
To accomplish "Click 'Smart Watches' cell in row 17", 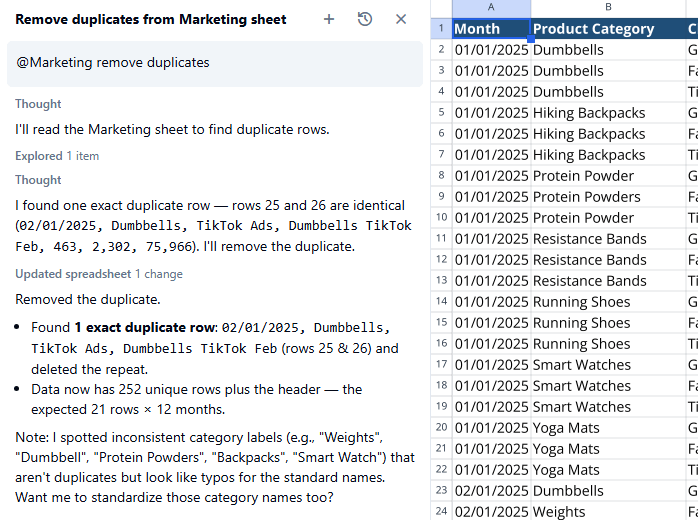I will [x=608, y=365].
